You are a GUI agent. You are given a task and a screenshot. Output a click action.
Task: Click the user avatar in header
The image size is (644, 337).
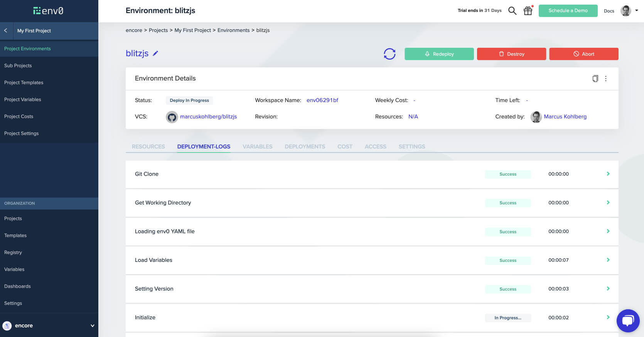(x=625, y=11)
